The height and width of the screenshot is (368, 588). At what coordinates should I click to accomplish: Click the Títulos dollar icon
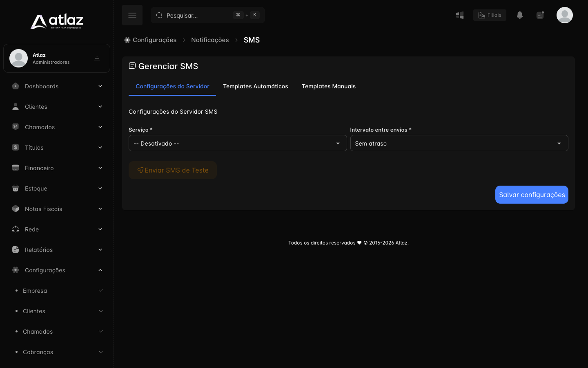point(16,147)
